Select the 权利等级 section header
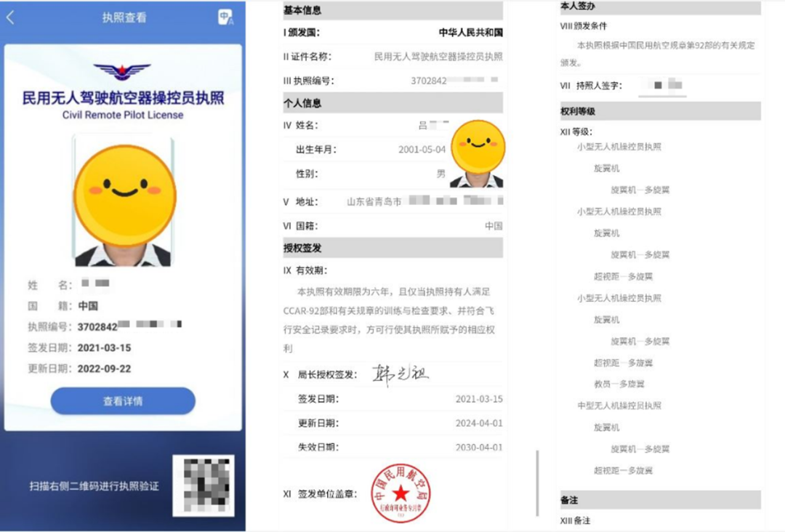 pos(658,110)
